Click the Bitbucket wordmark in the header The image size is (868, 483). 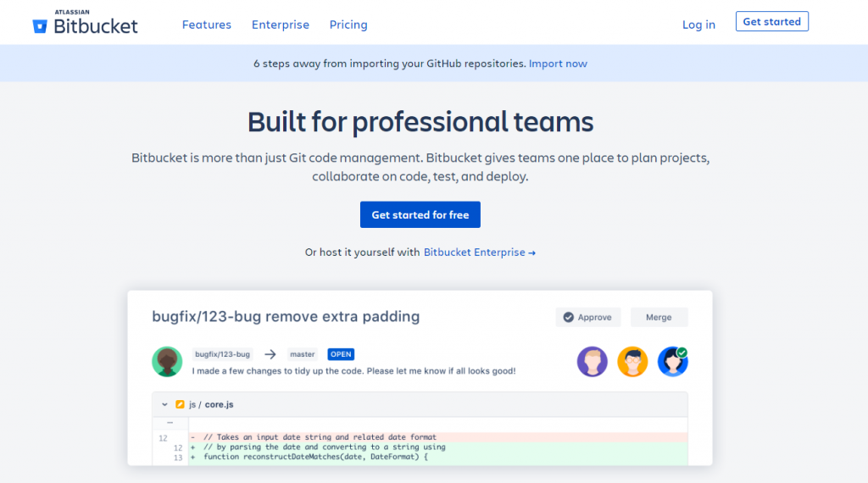pos(95,26)
